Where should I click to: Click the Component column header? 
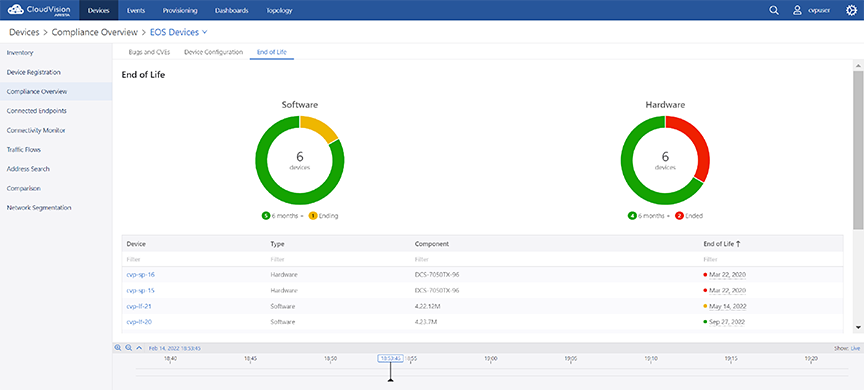point(431,243)
